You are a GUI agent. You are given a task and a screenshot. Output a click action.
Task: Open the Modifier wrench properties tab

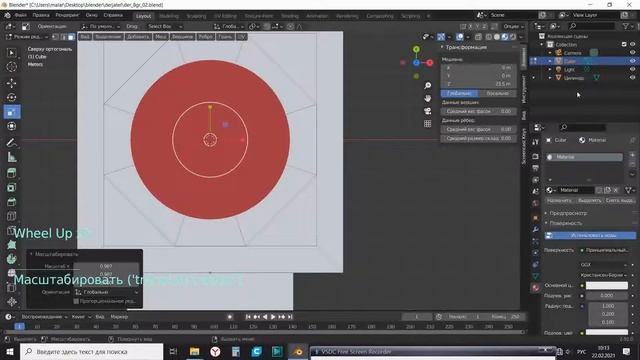(x=536, y=230)
